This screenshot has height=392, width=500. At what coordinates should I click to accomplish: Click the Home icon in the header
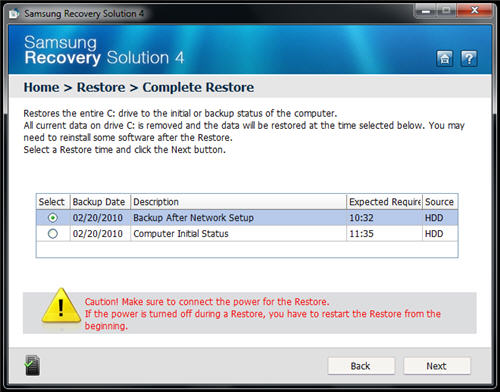coord(444,59)
